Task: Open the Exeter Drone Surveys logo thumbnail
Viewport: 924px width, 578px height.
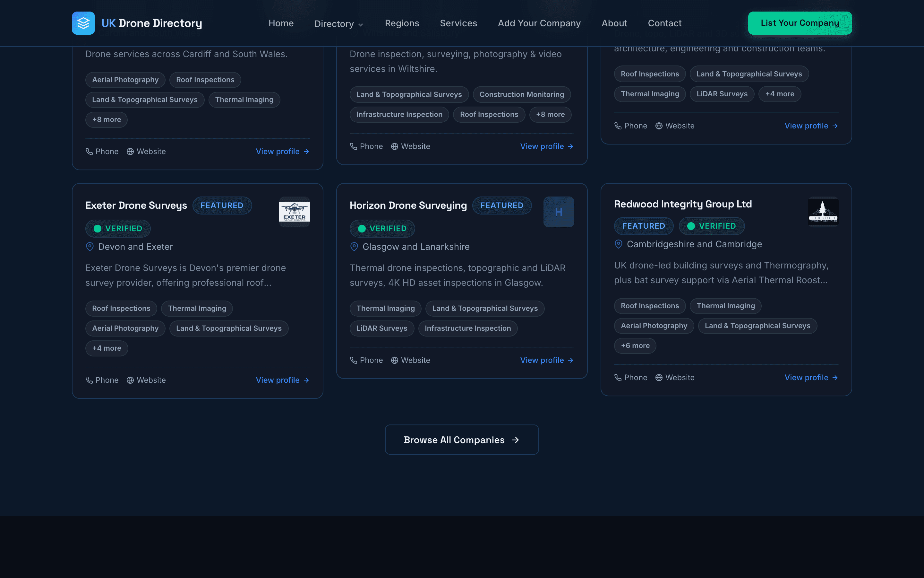Action: (295, 212)
